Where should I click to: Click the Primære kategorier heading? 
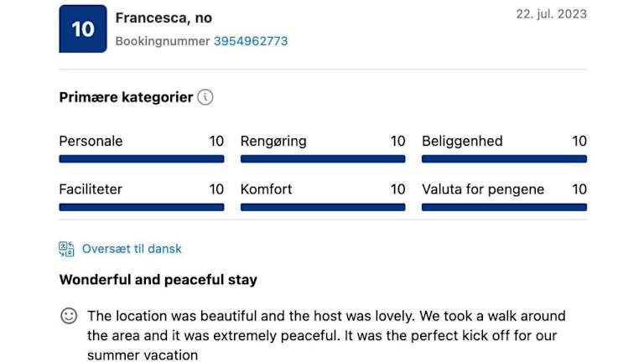(x=126, y=97)
